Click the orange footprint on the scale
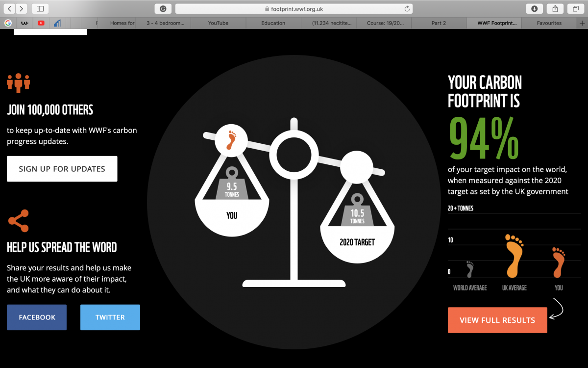This screenshot has width=588, height=368. click(x=231, y=140)
